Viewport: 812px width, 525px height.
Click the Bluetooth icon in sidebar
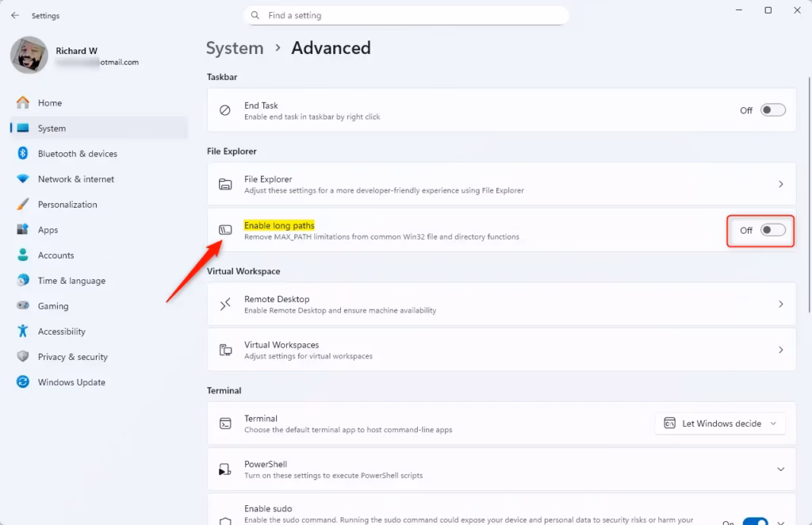click(23, 153)
